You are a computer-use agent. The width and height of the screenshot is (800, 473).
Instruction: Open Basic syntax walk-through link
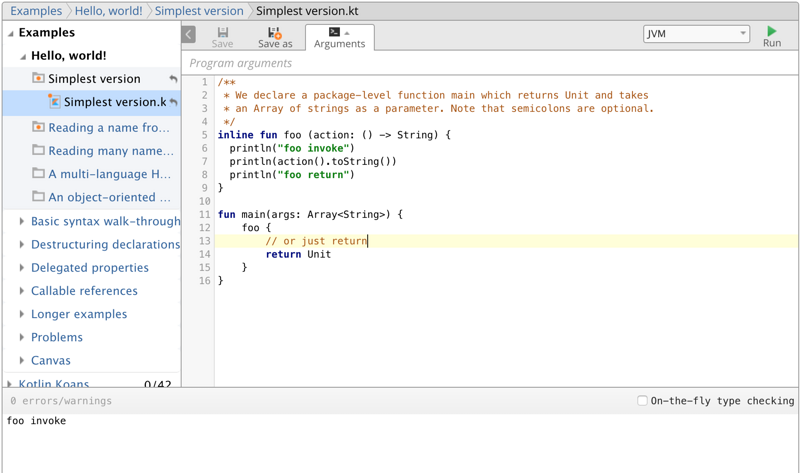pos(106,221)
